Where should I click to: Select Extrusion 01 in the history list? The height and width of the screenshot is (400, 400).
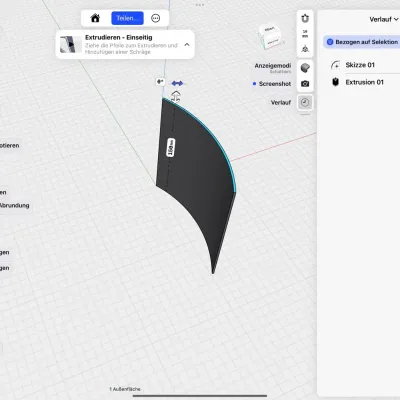click(364, 82)
